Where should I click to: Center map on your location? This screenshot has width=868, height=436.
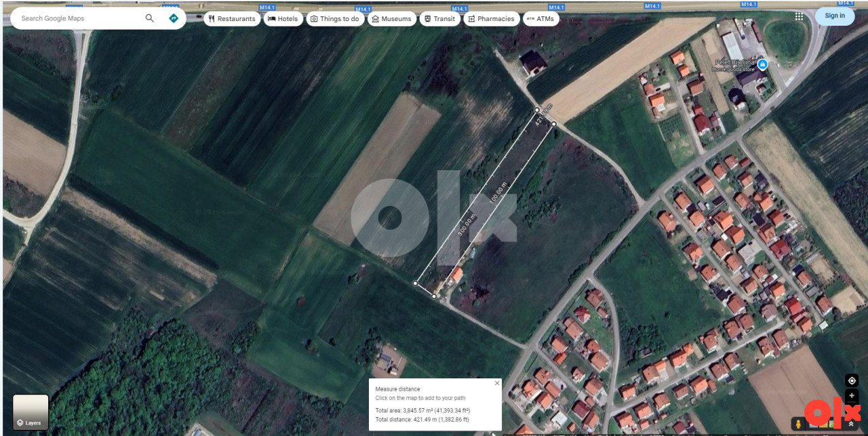click(852, 380)
